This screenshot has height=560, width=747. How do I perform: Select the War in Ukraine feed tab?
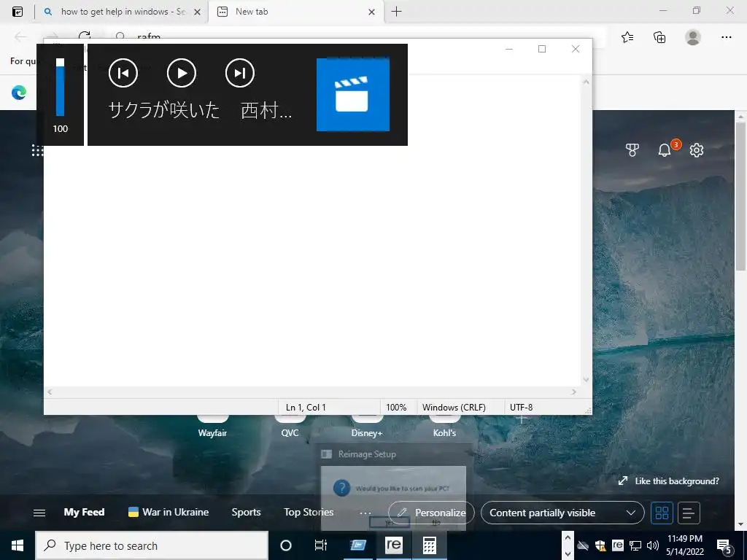pos(169,512)
